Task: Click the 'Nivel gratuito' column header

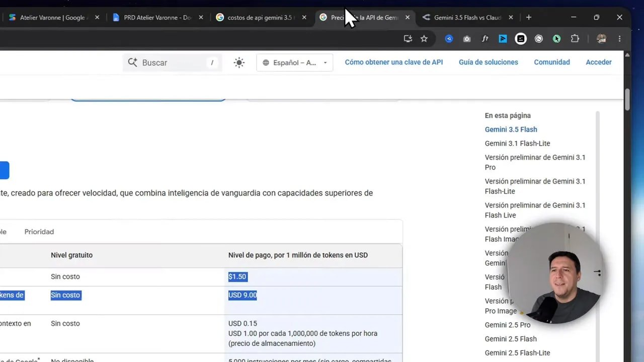Action: (71, 255)
